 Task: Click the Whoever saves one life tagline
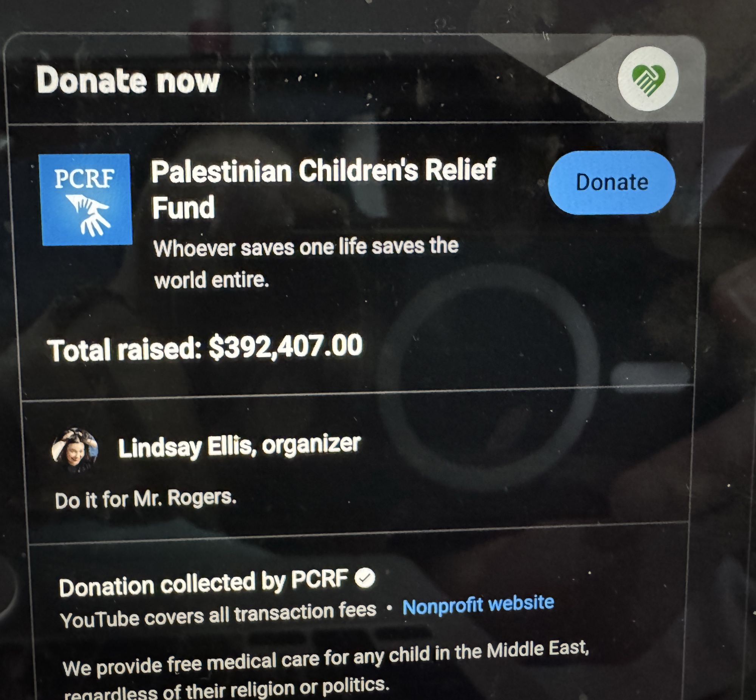pos(306,247)
